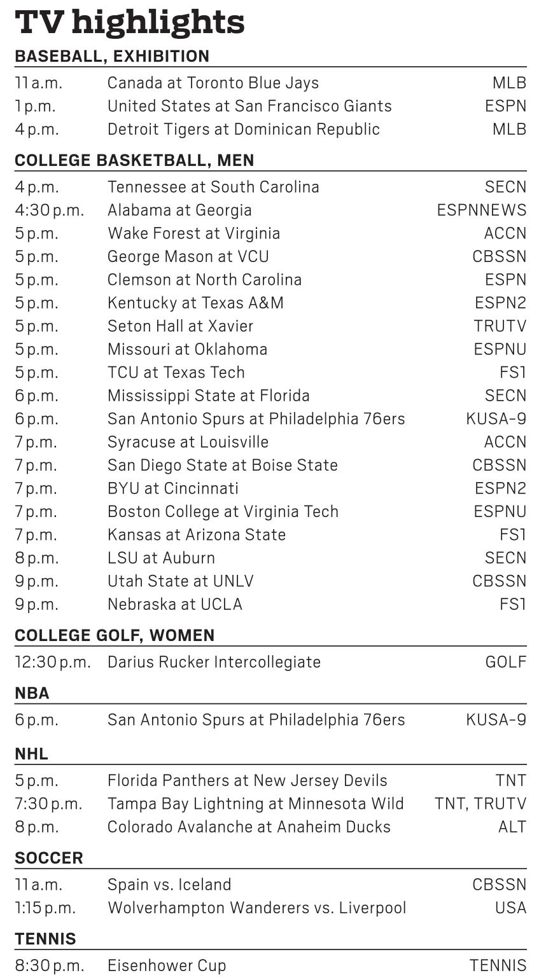Click the Kentucky at Texas A&M game
The image size is (546, 980).
195,303
